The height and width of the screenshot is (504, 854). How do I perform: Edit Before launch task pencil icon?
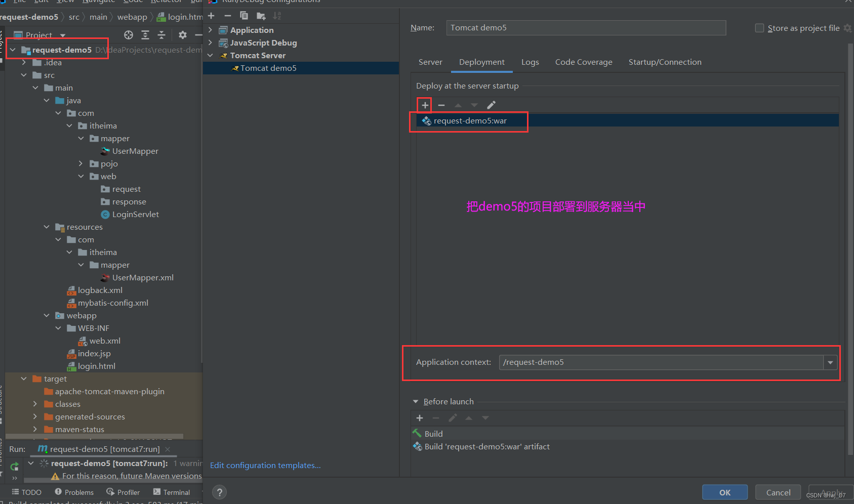coord(453,418)
